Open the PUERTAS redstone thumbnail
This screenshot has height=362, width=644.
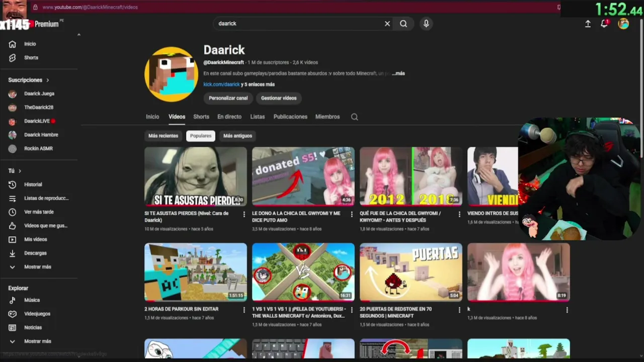coord(411,272)
